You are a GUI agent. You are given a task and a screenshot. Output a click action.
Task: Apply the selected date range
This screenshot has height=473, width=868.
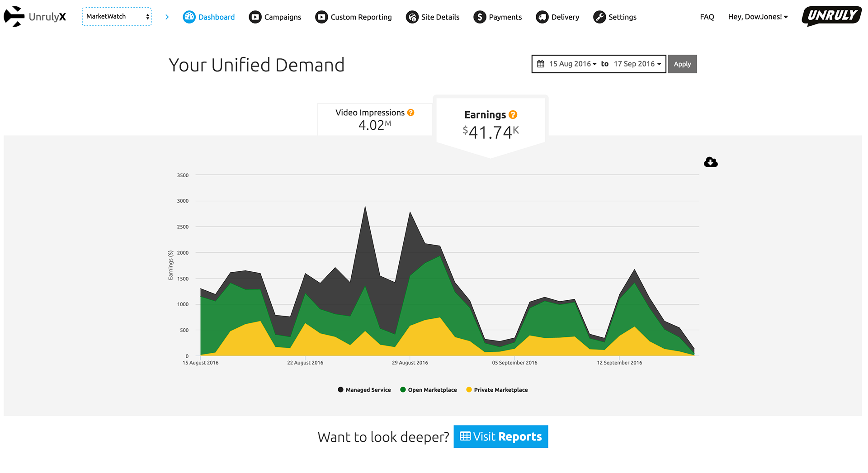tap(682, 64)
